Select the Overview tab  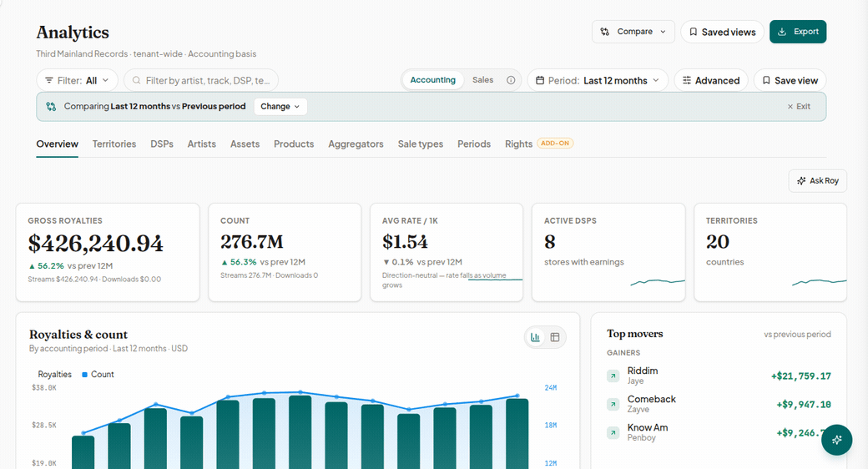[57, 144]
